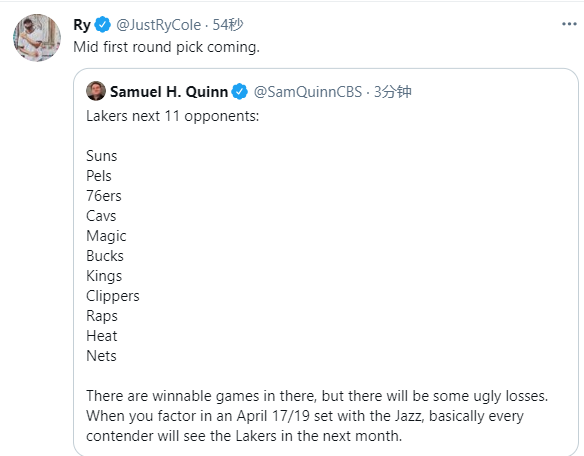This screenshot has height=456, width=584.
Task: Click the display name Ry
Action: pyautogui.click(x=82, y=25)
